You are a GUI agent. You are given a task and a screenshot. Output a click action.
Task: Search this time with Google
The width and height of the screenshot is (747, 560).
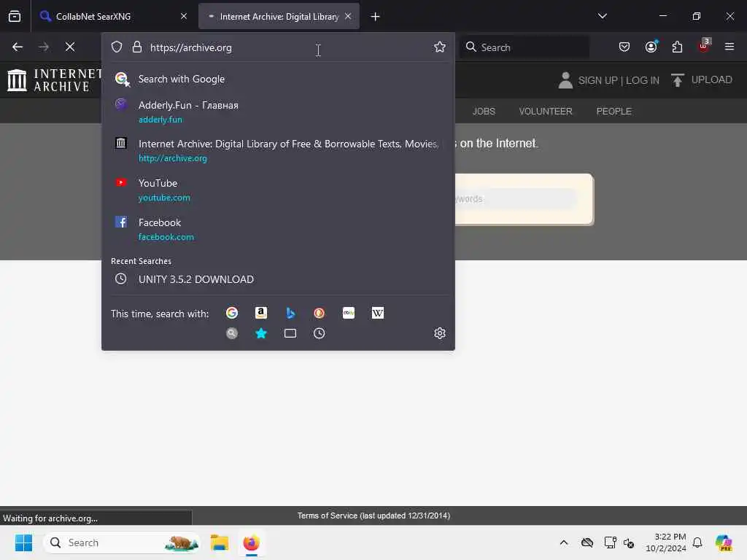point(232,313)
